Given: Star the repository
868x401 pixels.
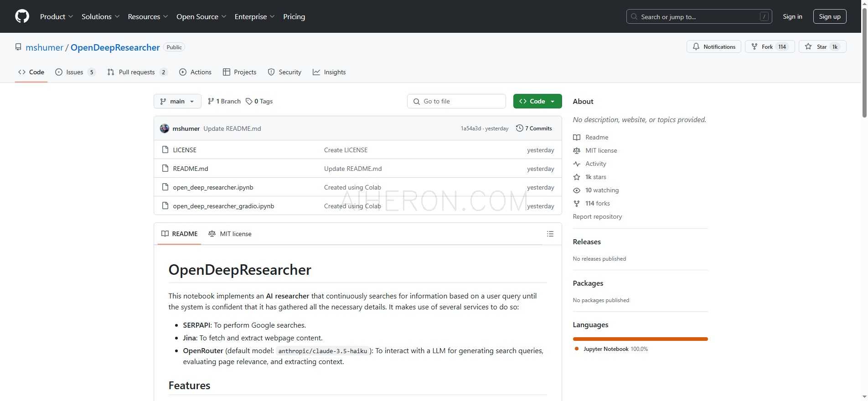Looking at the screenshot, I should click(822, 46).
